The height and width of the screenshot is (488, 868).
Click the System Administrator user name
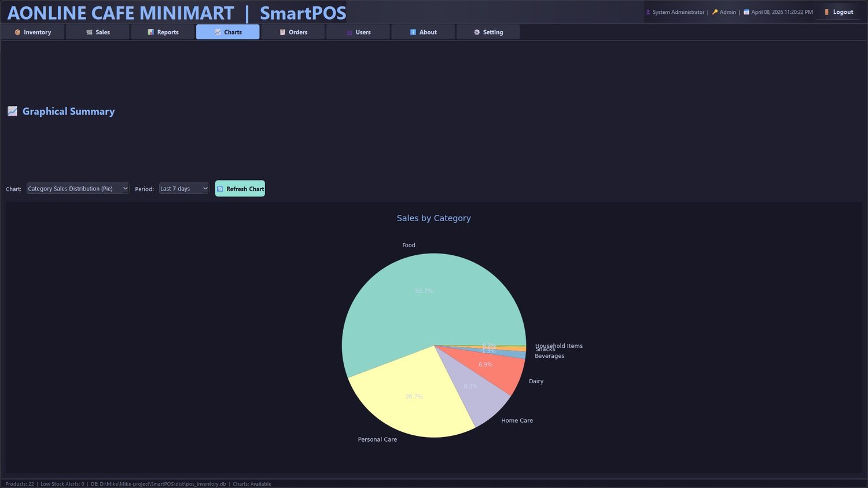679,12
